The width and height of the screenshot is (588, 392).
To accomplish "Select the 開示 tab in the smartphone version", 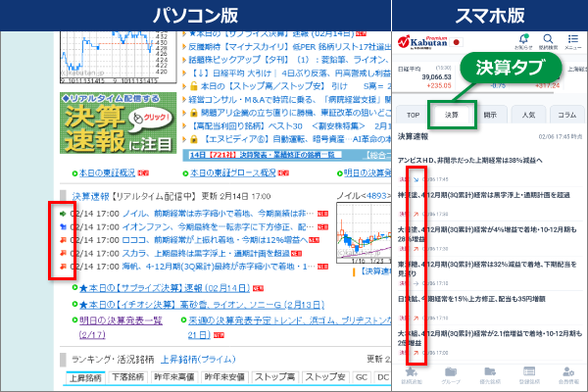I will 490,115.
